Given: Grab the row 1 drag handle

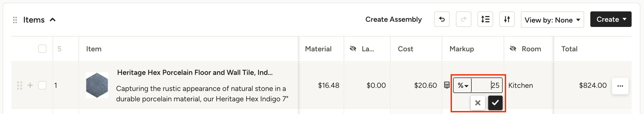Looking at the screenshot, I should tap(19, 85).
